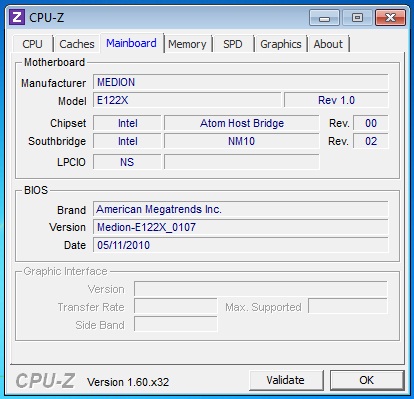The width and height of the screenshot is (414, 399).
Task: Click the Model label
Action: pyautogui.click(x=72, y=101)
